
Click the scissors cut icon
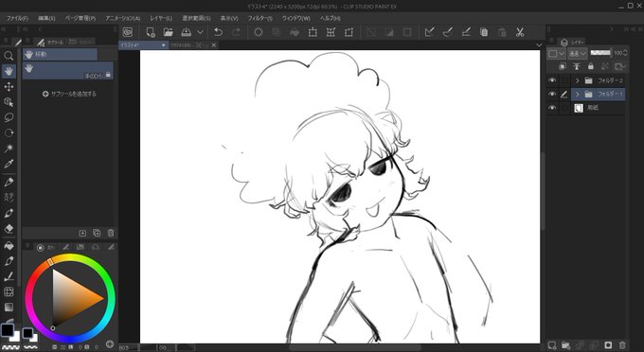(x=520, y=32)
